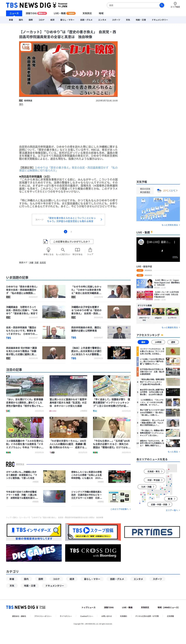Image resolution: width=186 pixels, height=644 pixels.
Task: Click the 参考になる lightbulb icon
Action: pyautogui.click(x=48, y=250)
